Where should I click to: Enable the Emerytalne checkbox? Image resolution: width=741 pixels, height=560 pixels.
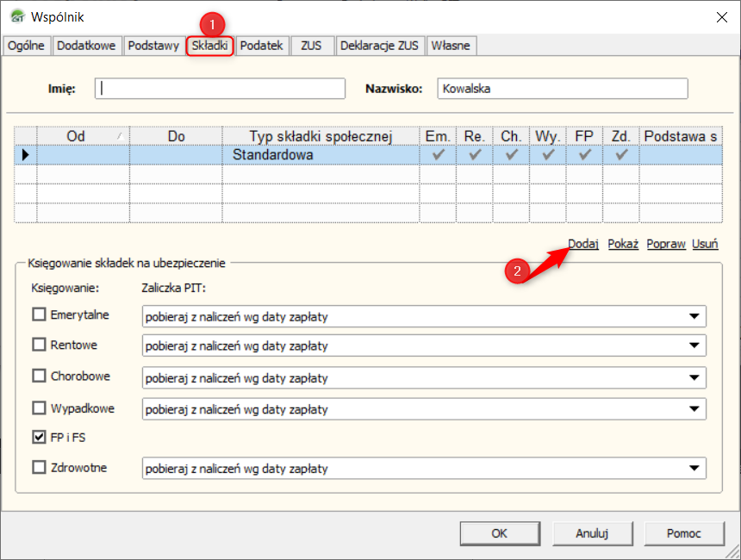pos(40,314)
